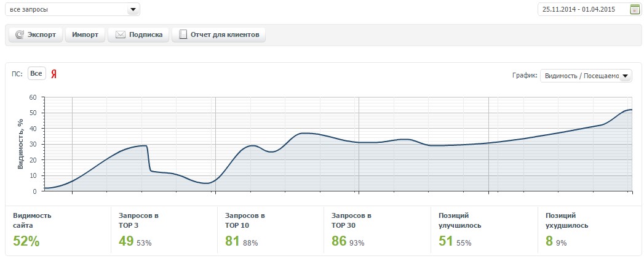Click the 51 improved positions value
The height and width of the screenshot is (261, 644).
click(x=445, y=241)
